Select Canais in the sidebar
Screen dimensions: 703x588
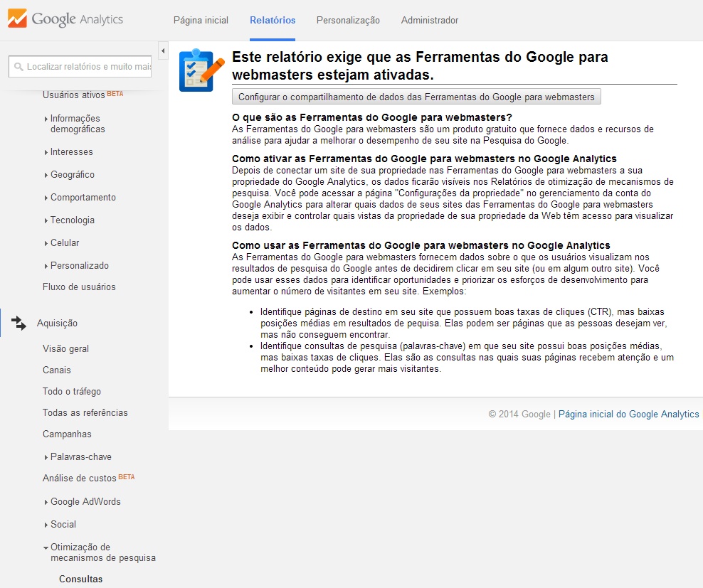coord(57,370)
